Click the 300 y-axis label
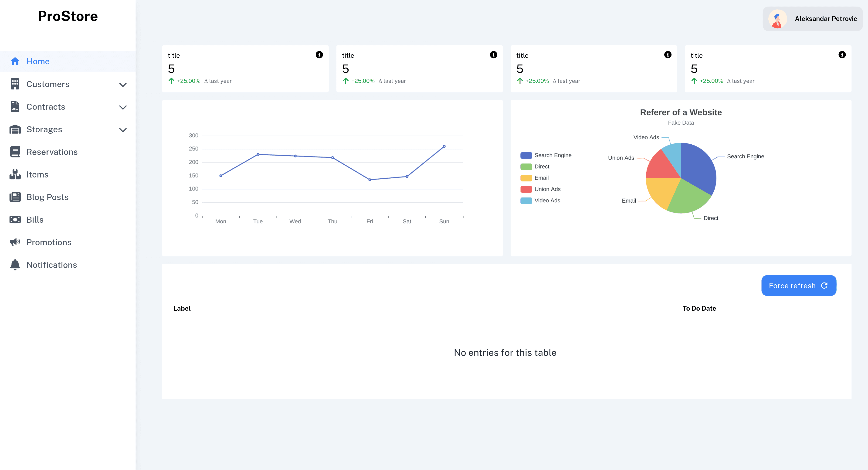 pos(193,136)
